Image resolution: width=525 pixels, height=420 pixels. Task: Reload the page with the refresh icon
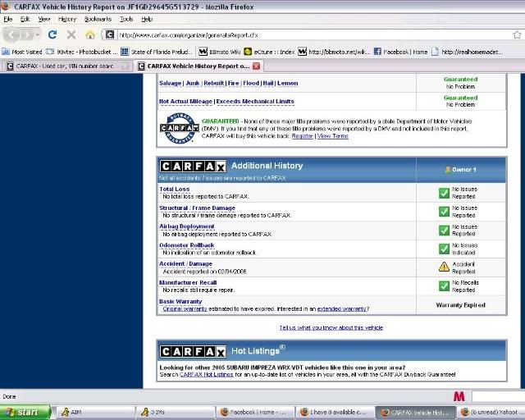[x=52, y=34]
